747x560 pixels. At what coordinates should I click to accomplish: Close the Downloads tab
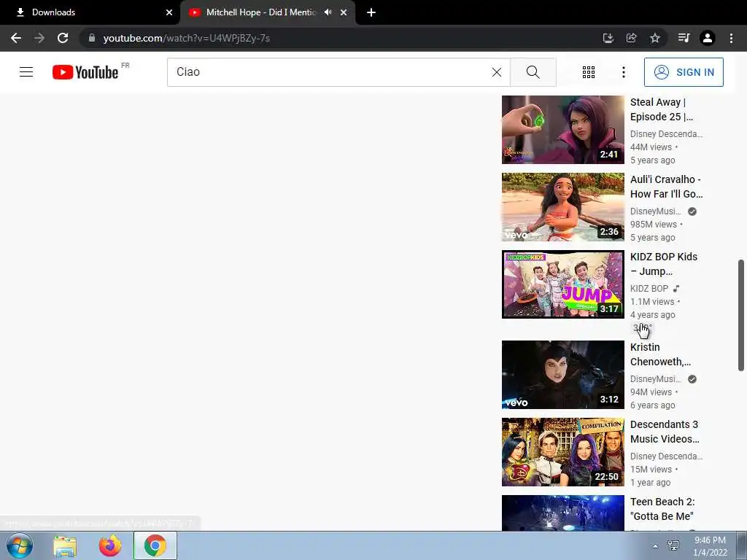click(169, 12)
